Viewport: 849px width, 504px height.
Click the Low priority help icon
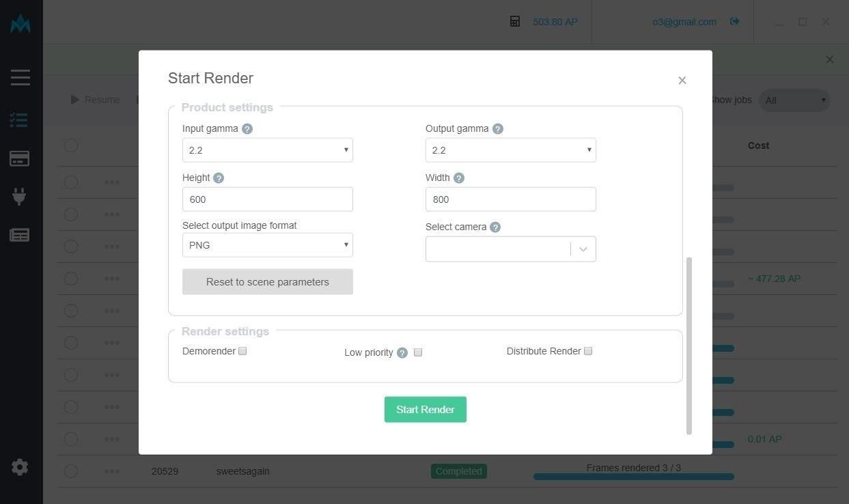[402, 353]
